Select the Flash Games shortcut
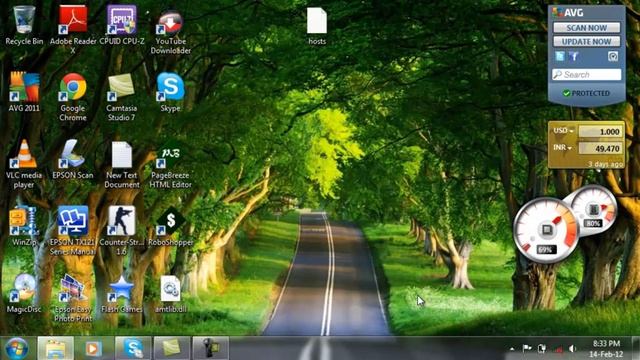The height and width of the screenshot is (360, 640). [x=122, y=293]
